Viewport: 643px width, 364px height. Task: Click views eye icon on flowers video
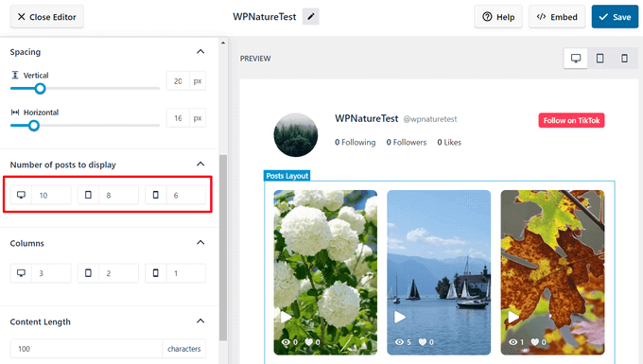pyautogui.click(x=286, y=342)
